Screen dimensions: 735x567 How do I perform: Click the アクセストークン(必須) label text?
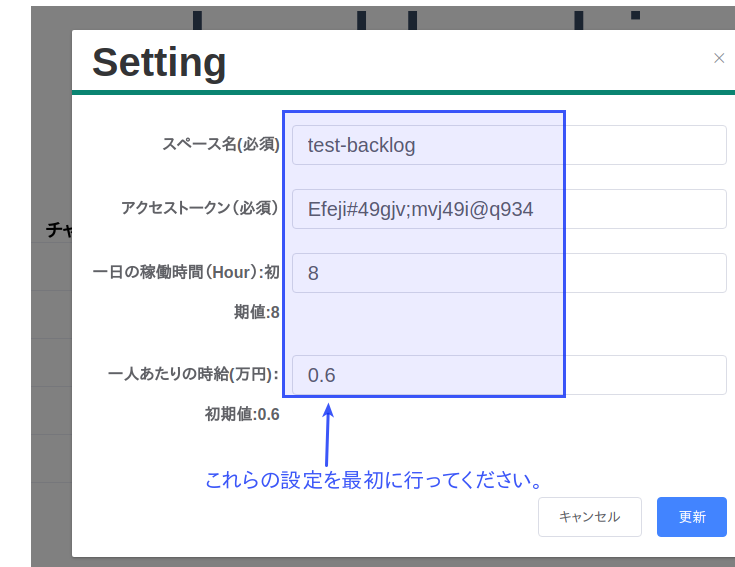[x=200, y=208]
